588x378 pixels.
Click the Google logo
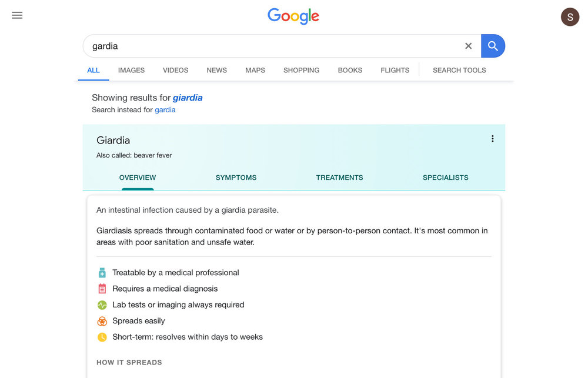293,16
